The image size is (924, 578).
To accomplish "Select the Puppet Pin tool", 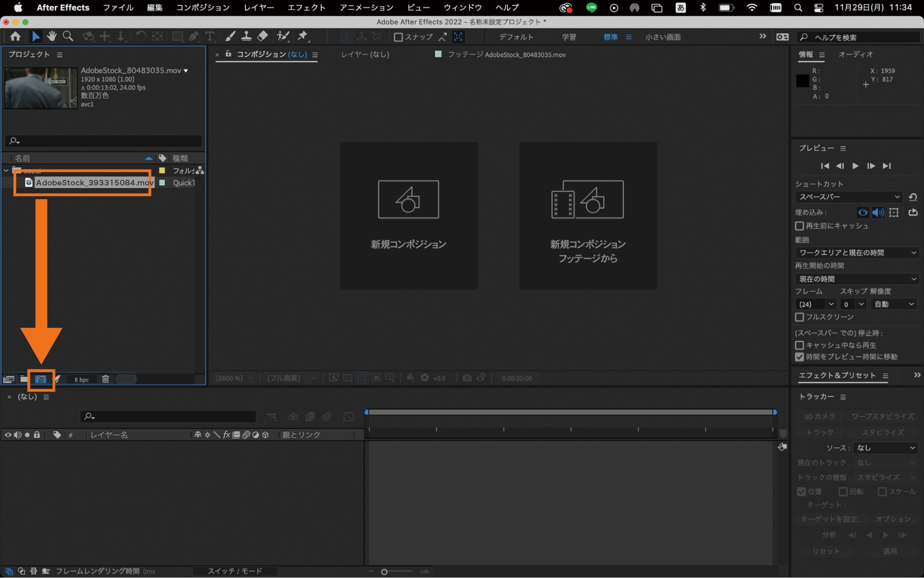I will pyautogui.click(x=303, y=36).
